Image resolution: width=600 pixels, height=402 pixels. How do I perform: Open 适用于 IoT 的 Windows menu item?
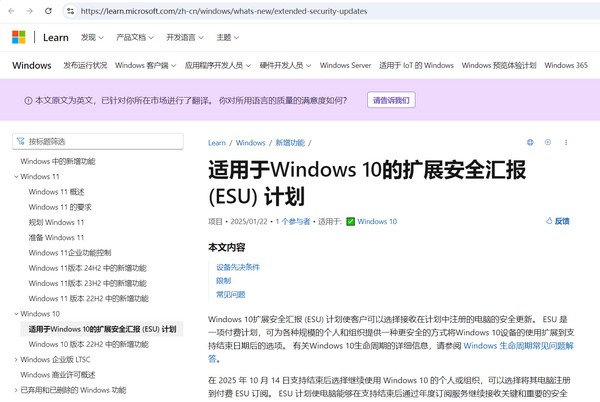point(416,65)
